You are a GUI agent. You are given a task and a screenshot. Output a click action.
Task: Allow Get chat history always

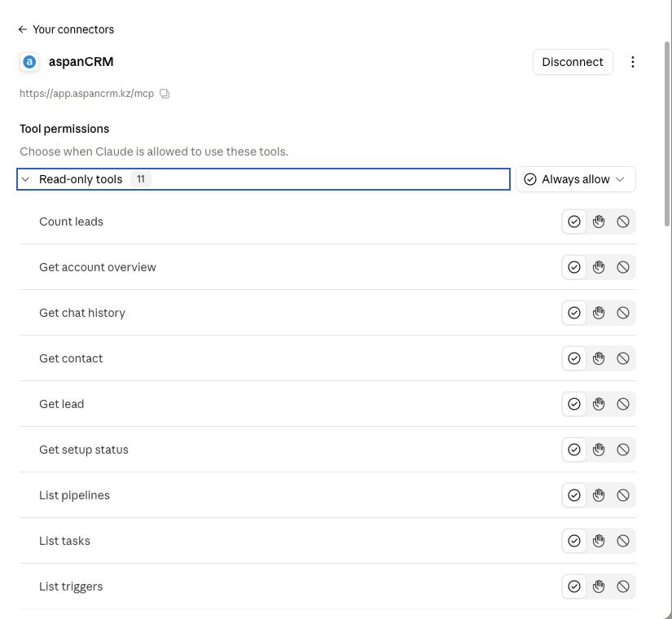point(574,313)
